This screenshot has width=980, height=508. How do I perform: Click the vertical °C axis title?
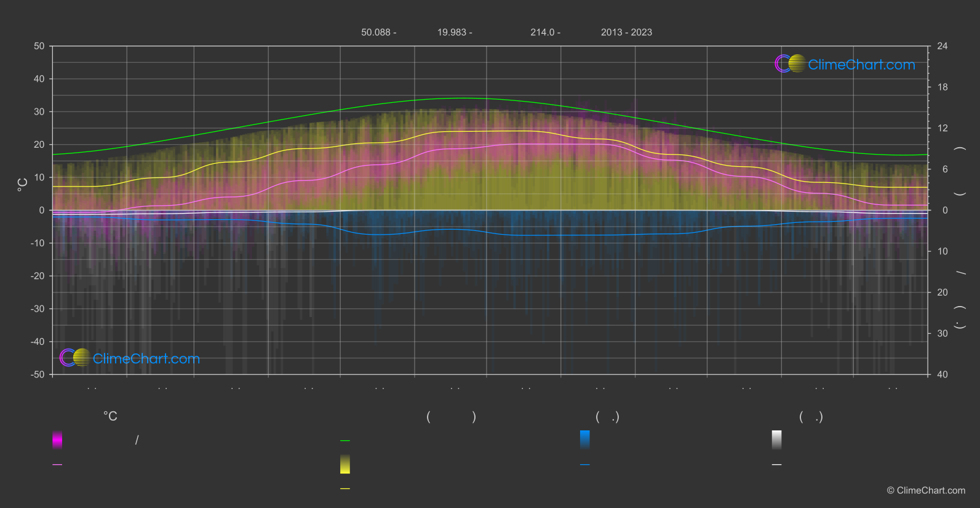point(23,185)
